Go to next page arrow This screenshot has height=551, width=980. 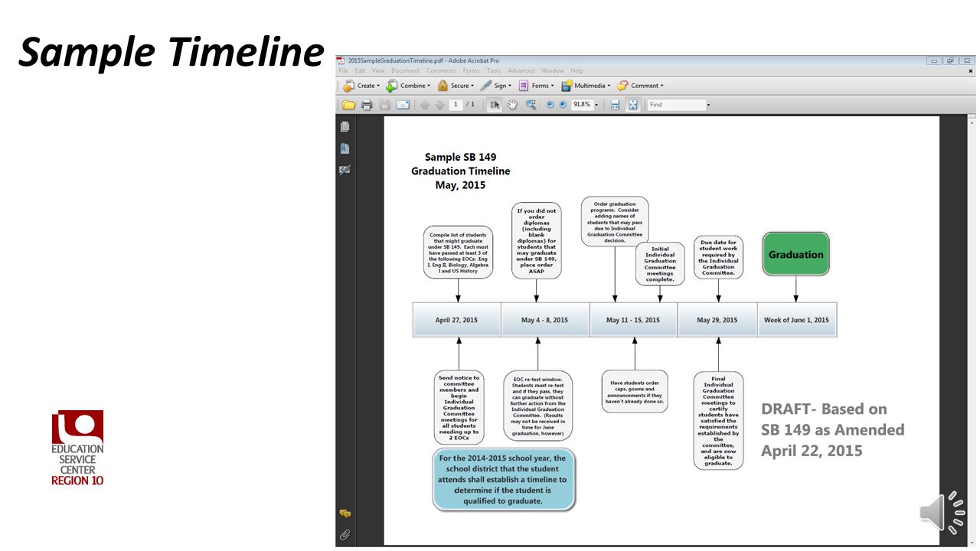coord(439,105)
